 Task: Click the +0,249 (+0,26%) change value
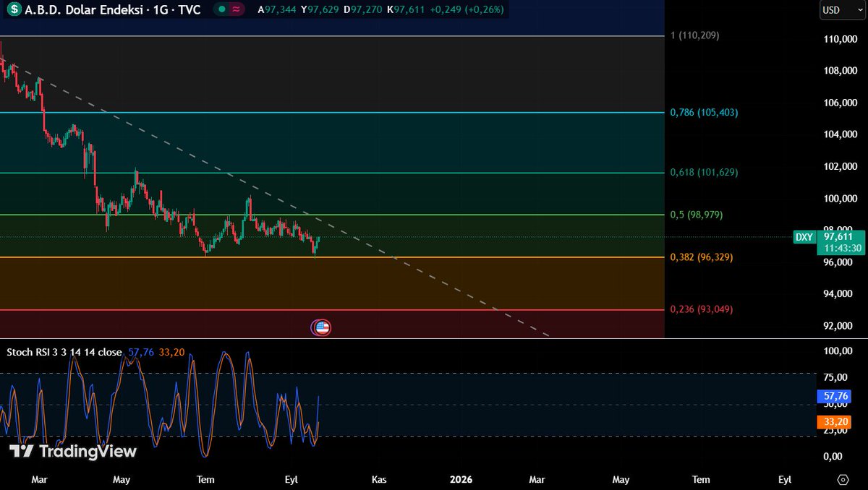467,11
